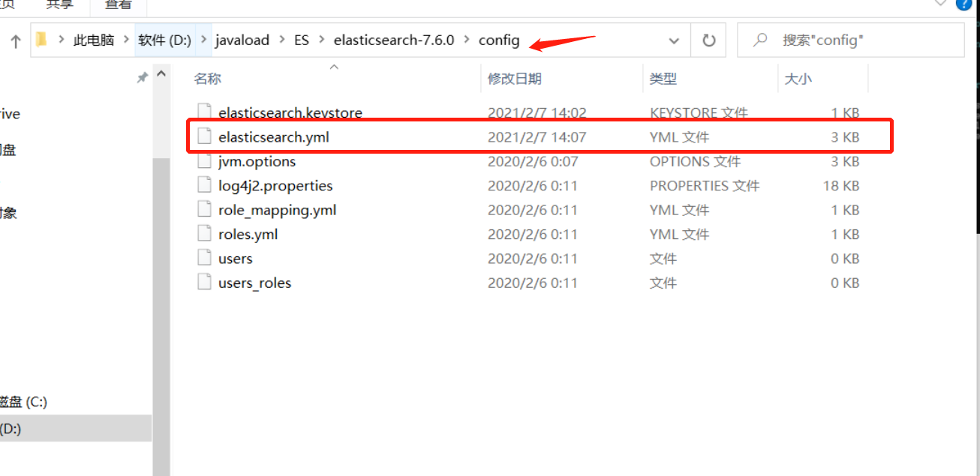The image size is (980, 476).
Task: Click the folder icon in address bar
Action: [41, 40]
